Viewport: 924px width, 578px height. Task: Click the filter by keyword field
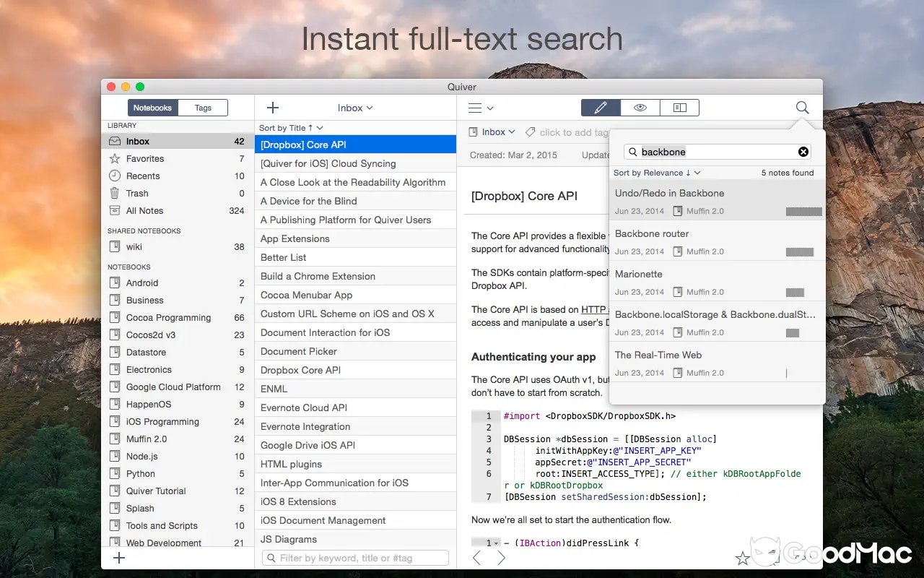pos(356,558)
